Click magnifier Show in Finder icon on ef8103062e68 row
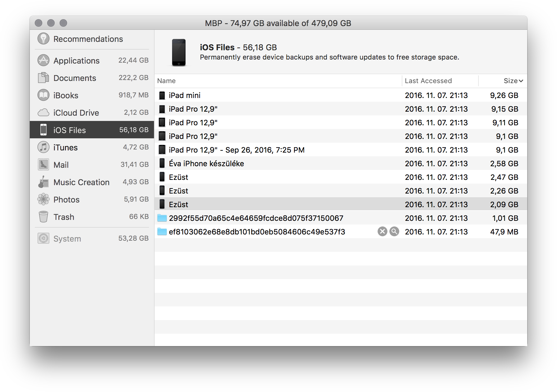 [x=394, y=231]
